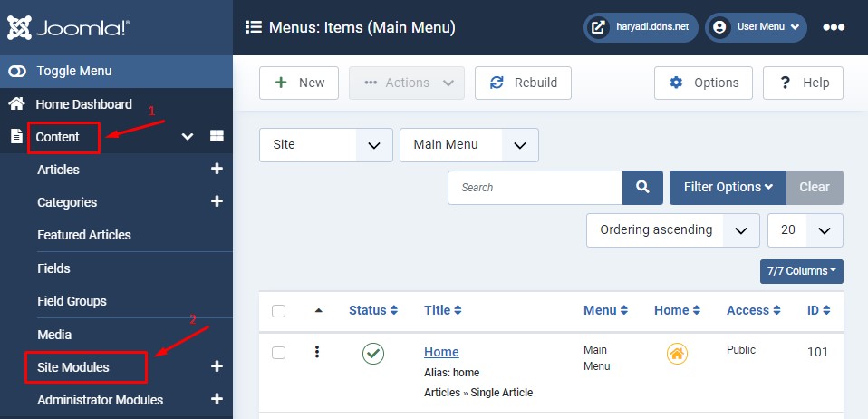This screenshot has width=868, height=419.
Task: Open the Home menu item title link
Action: (x=441, y=352)
